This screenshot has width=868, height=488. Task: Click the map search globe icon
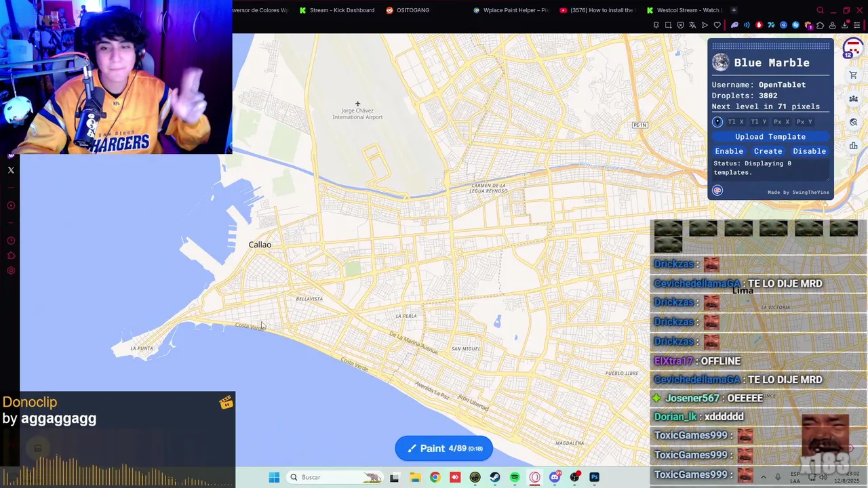click(x=853, y=122)
